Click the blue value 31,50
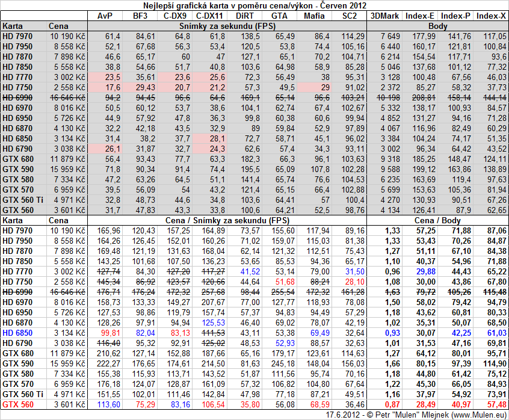 (x=355, y=271)
